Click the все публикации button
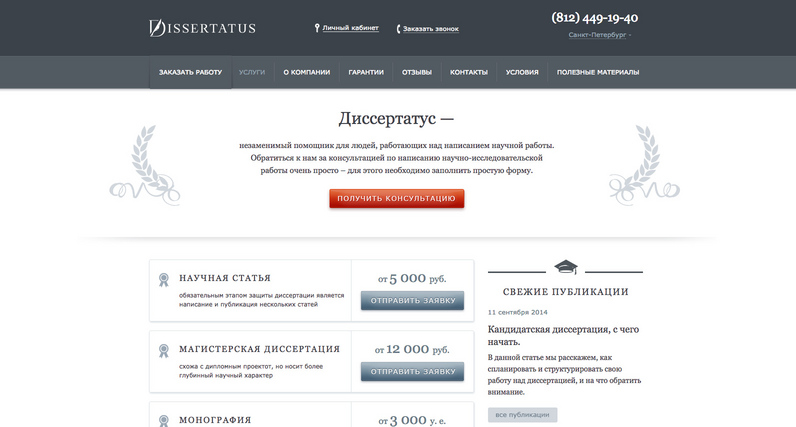Screen dimensions: 796x427 click(x=522, y=415)
